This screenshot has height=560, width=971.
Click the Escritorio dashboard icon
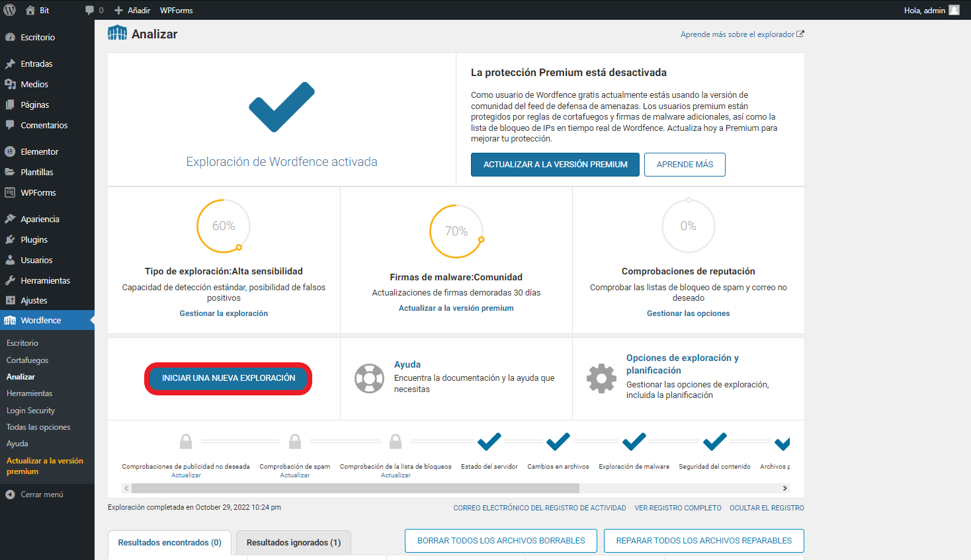tap(10, 37)
